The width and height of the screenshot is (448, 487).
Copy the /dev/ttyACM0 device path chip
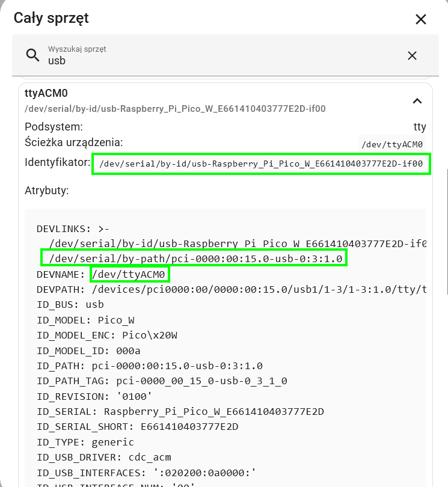point(391,144)
